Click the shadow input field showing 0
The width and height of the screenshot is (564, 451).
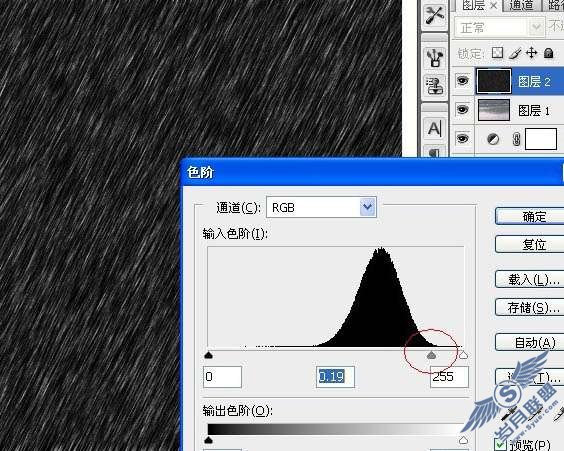[222, 377]
